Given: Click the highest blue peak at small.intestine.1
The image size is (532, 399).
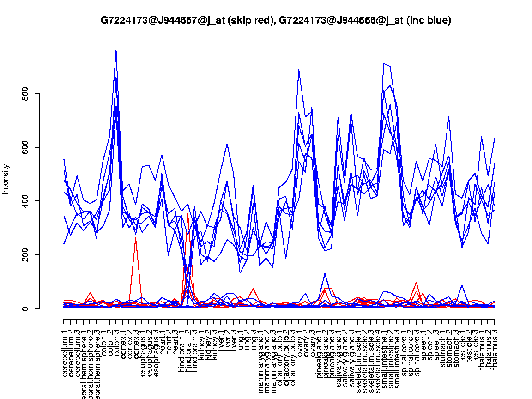Looking at the screenshot, I should (384, 64).
